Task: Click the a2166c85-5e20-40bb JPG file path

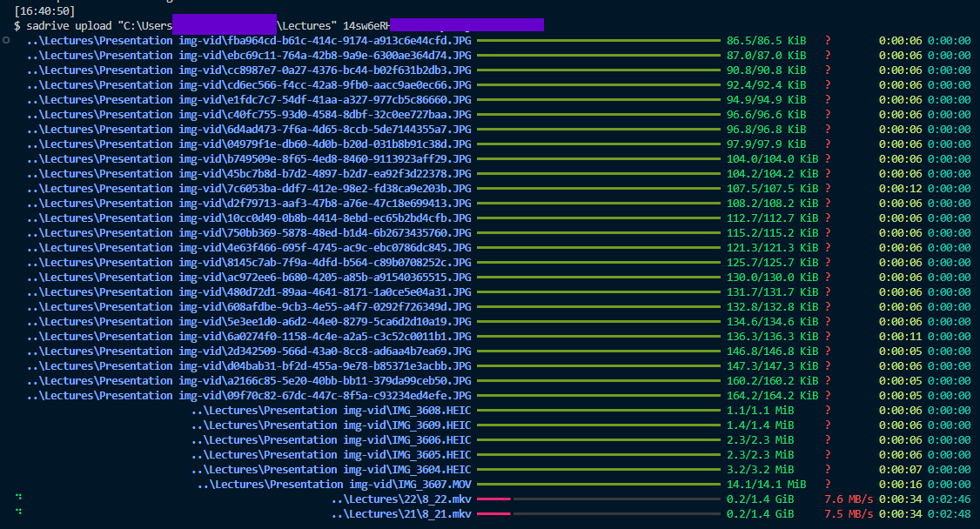Action: pyautogui.click(x=249, y=380)
